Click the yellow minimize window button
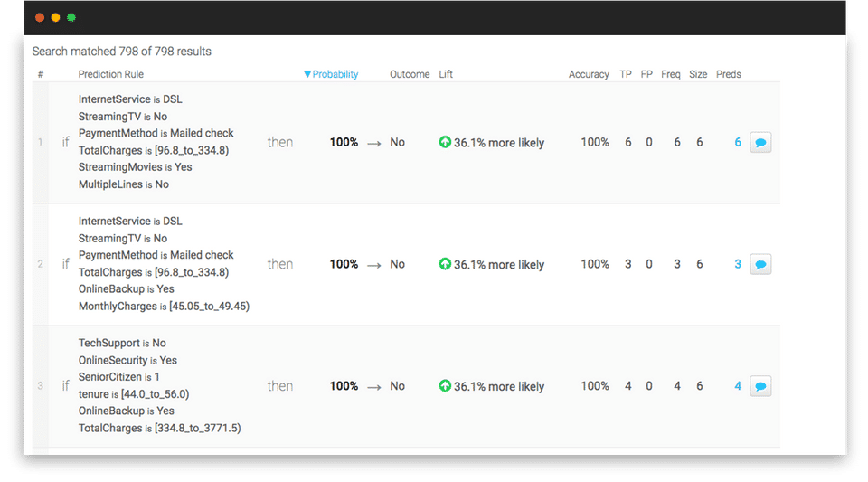The width and height of the screenshot is (868, 482). click(x=55, y=18)
